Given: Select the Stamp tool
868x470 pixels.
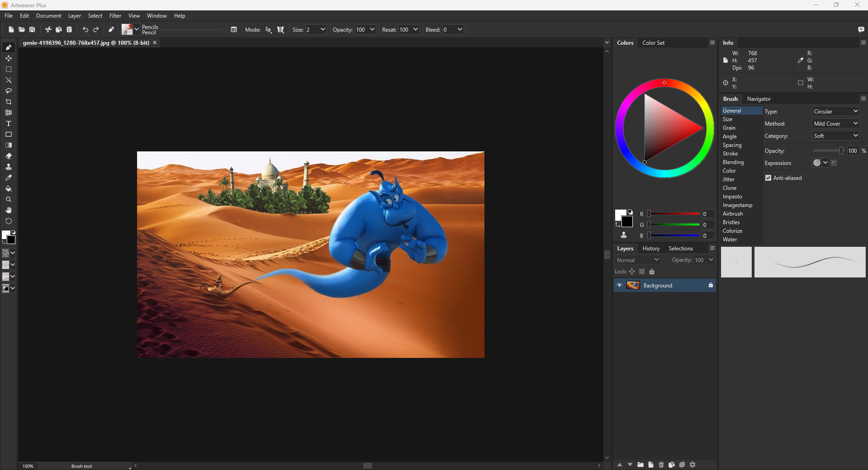Looking at the screenshot, I should pyautogui.click(x=9, y=167).
